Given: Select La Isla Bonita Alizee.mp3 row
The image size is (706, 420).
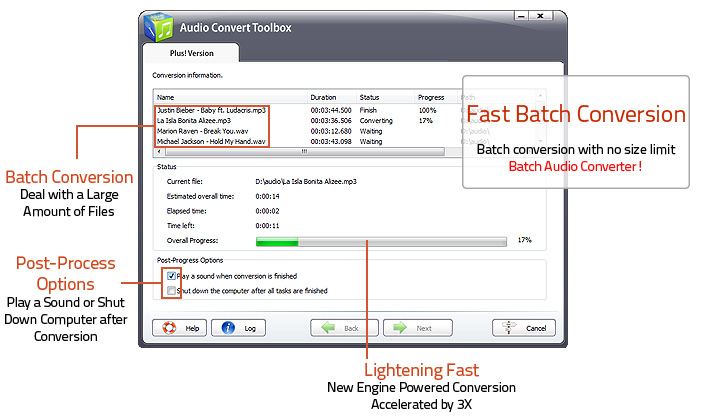Looking at the screenshot, I should click(x=194, y=121).
